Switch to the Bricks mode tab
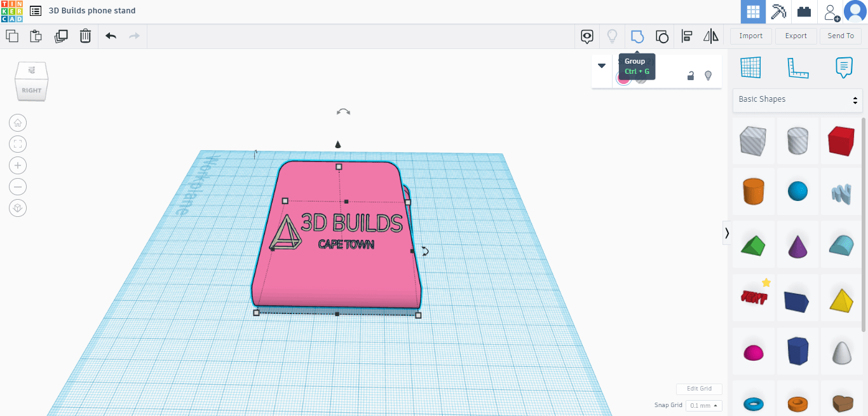 804,12
